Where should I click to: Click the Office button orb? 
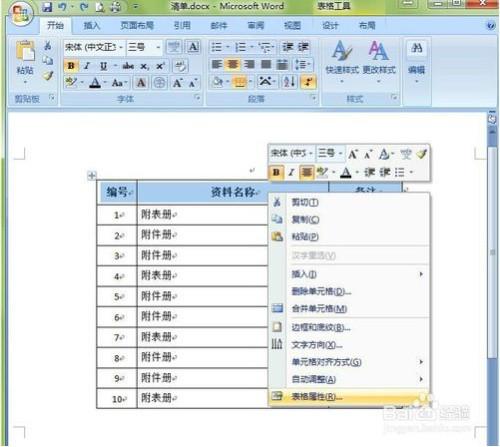(x=21, y=14)
